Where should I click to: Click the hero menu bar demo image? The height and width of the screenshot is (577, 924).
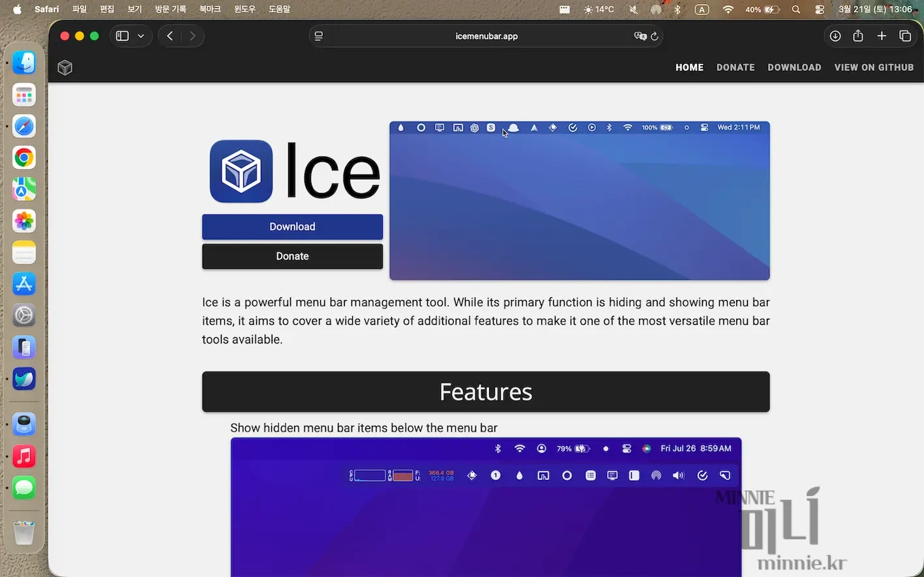[x=579, y=201]
